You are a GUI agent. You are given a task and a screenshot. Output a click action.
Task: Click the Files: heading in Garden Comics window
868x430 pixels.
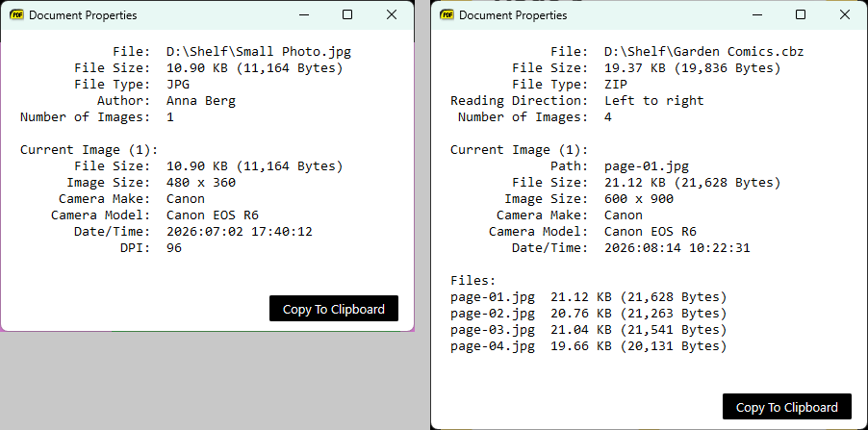coord(473,281)
